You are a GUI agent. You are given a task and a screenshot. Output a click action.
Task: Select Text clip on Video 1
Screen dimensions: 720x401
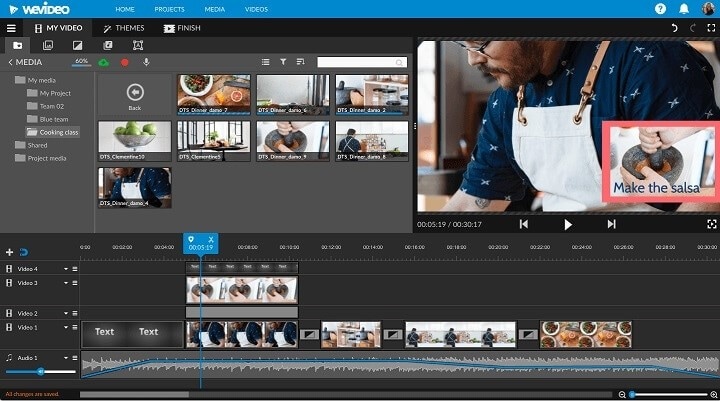pos(133,334)
